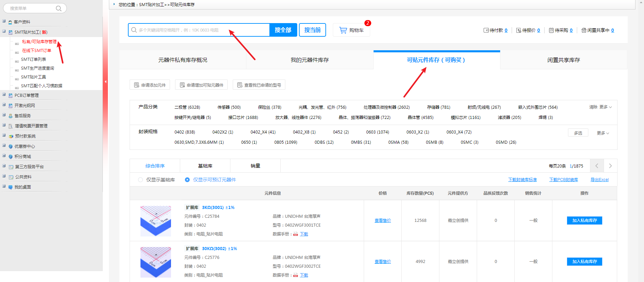Enable 多选 for package specifications

(578, 133)
